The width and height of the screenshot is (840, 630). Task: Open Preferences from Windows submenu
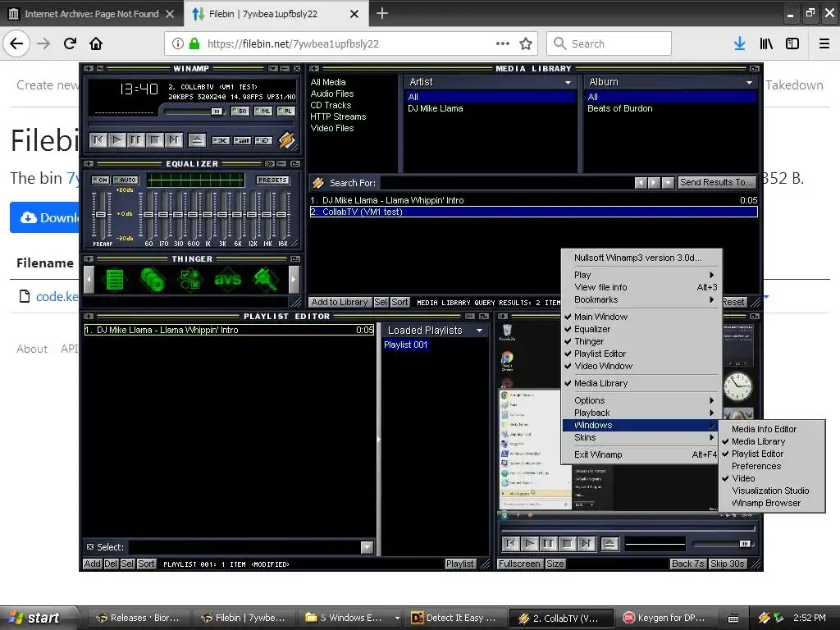click(771, 466)
